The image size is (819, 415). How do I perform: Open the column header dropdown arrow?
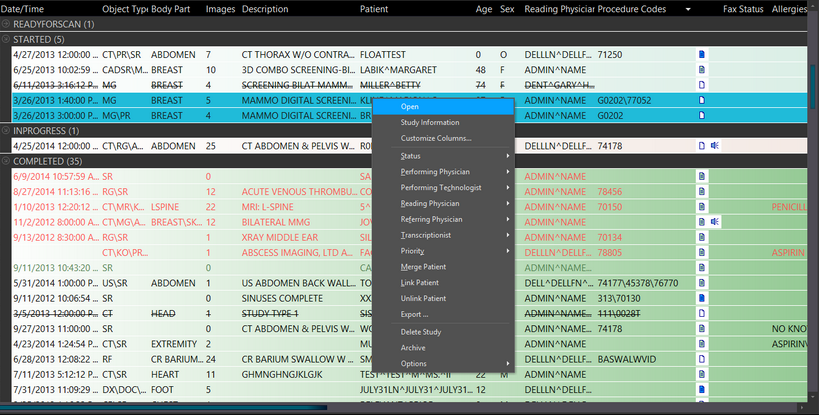tap(688, 9)
